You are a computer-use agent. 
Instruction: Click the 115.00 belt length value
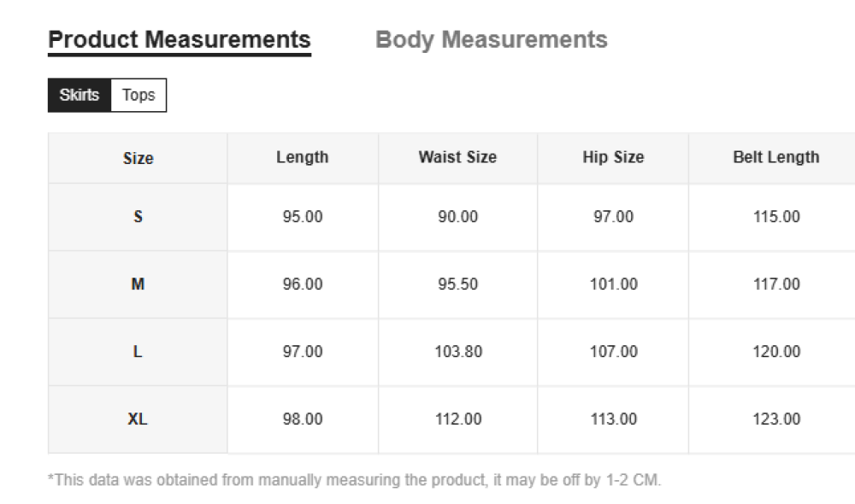point(776,217)
